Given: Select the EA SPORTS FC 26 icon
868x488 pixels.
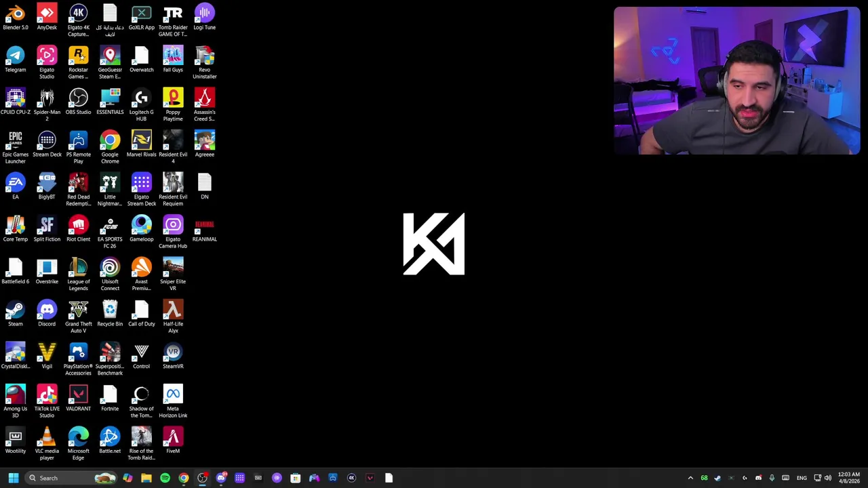Looking at the screenshot, I should [x=110, y=232].
